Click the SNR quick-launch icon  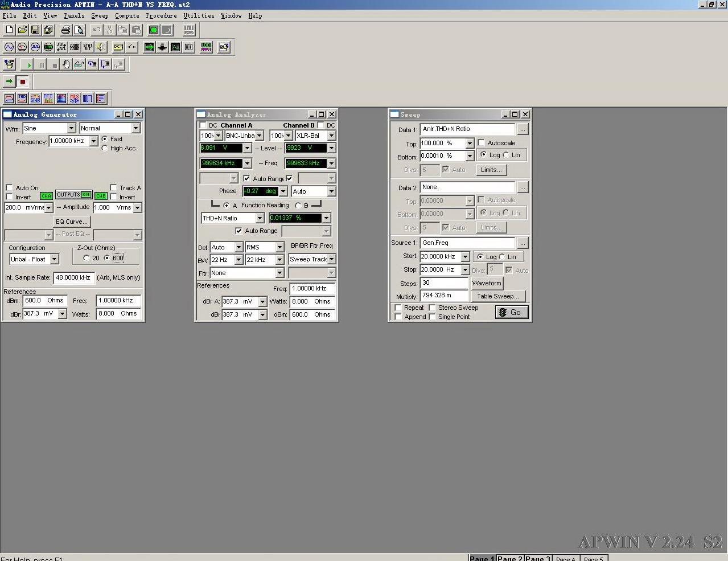(x=35, y=99)
